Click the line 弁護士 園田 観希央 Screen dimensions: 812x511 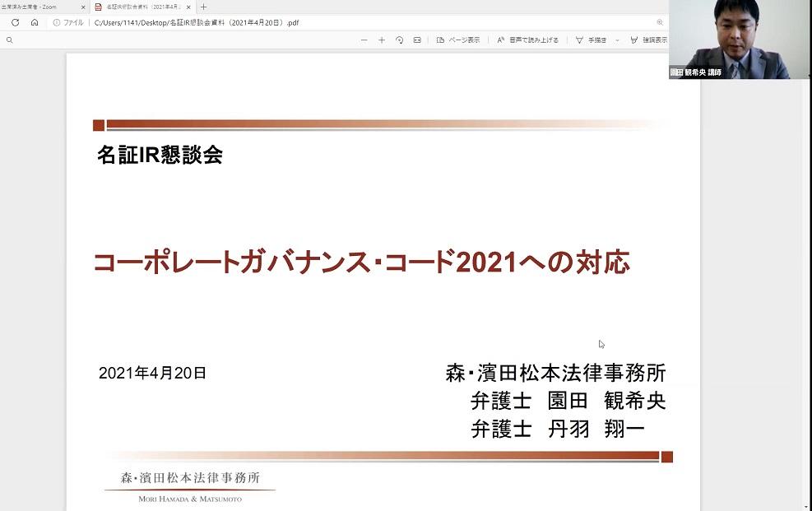coord(568,401)
